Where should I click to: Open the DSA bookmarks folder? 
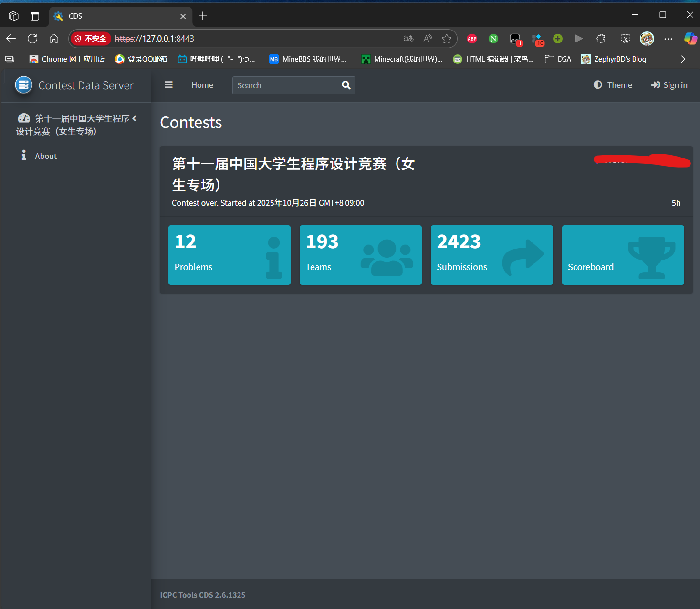point(558,59)
